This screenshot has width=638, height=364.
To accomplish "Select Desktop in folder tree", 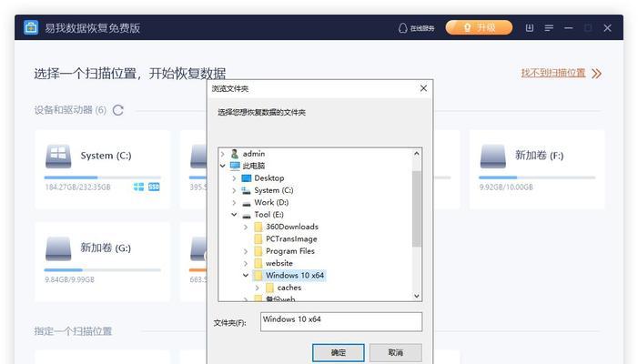I will coord(269,178).
